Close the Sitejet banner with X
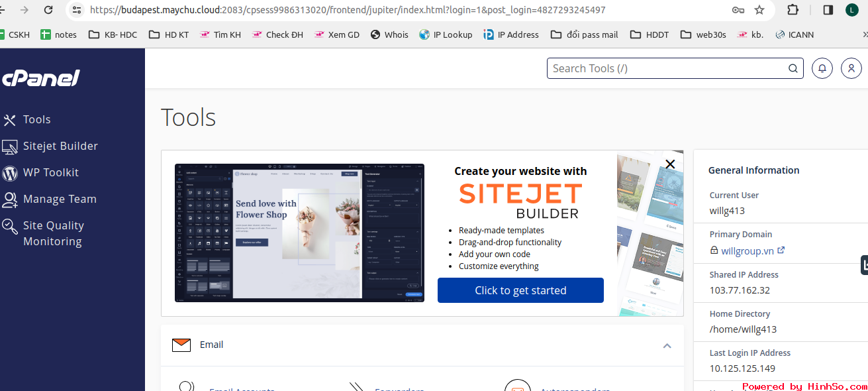The height and width of the screenshot is (391, 868). [670, 164]
